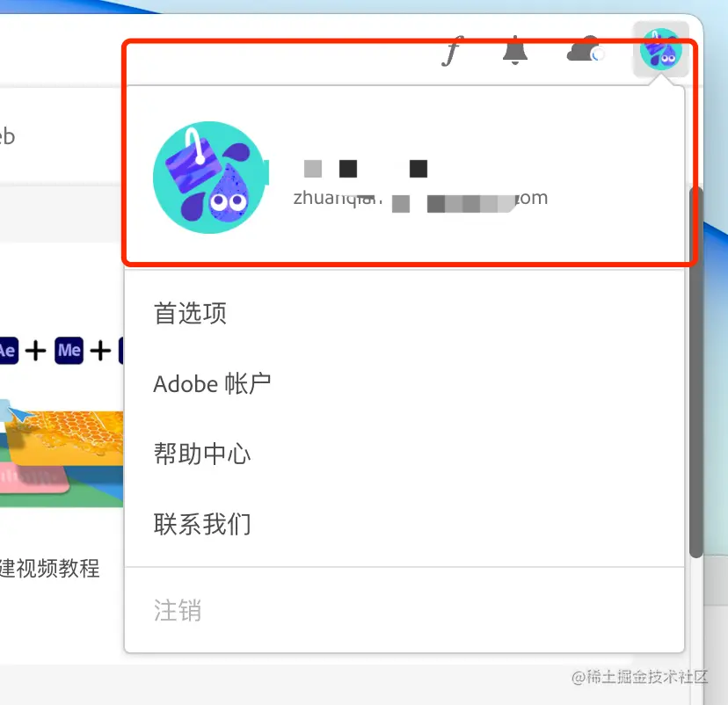Click the zhuanqian email address text

tap(420, 200)
